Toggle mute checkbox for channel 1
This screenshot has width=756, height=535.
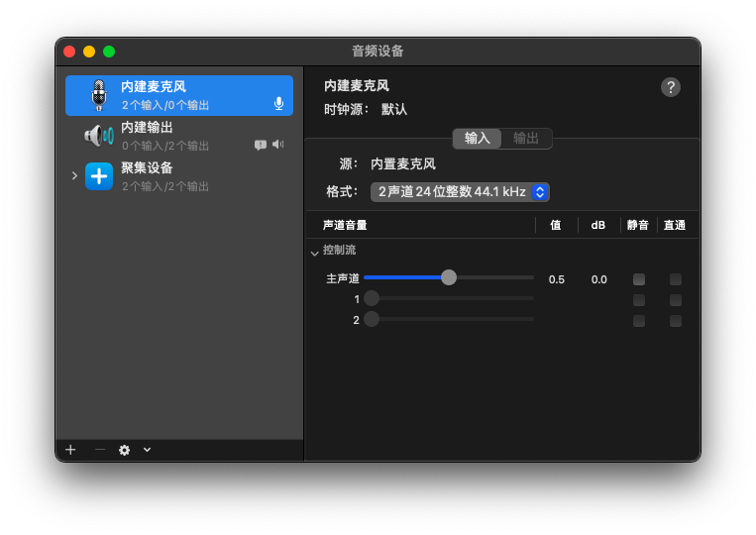pos(639,300)
